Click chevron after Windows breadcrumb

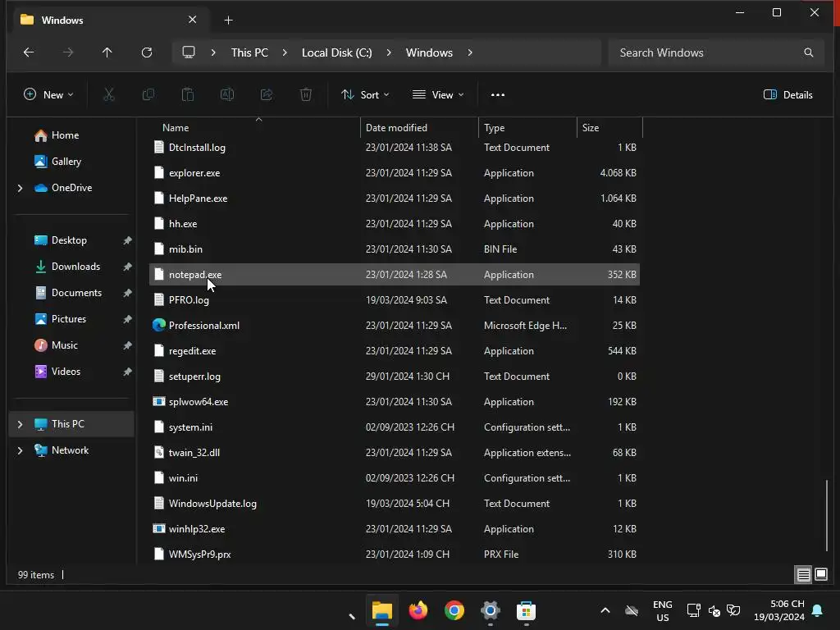470,52
